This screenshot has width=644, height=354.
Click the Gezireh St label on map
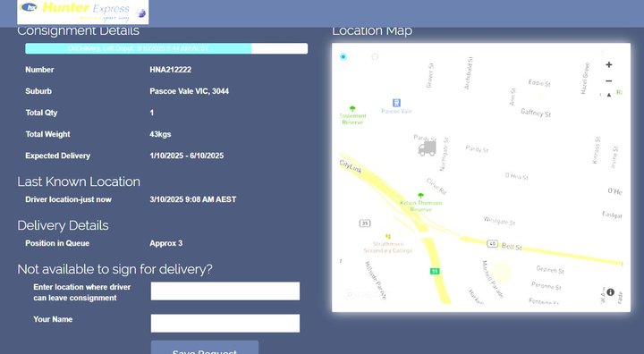(x=550, y=269)
